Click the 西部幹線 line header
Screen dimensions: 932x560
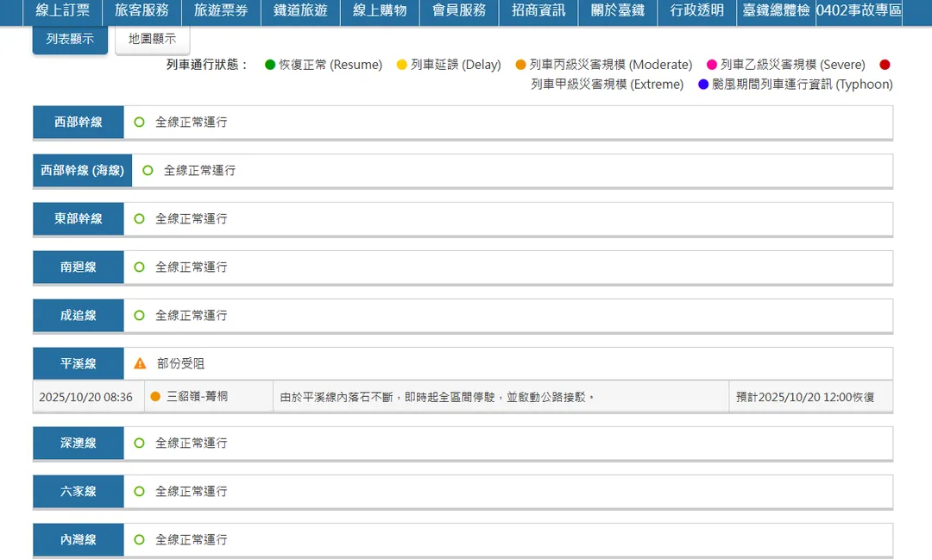79,122
